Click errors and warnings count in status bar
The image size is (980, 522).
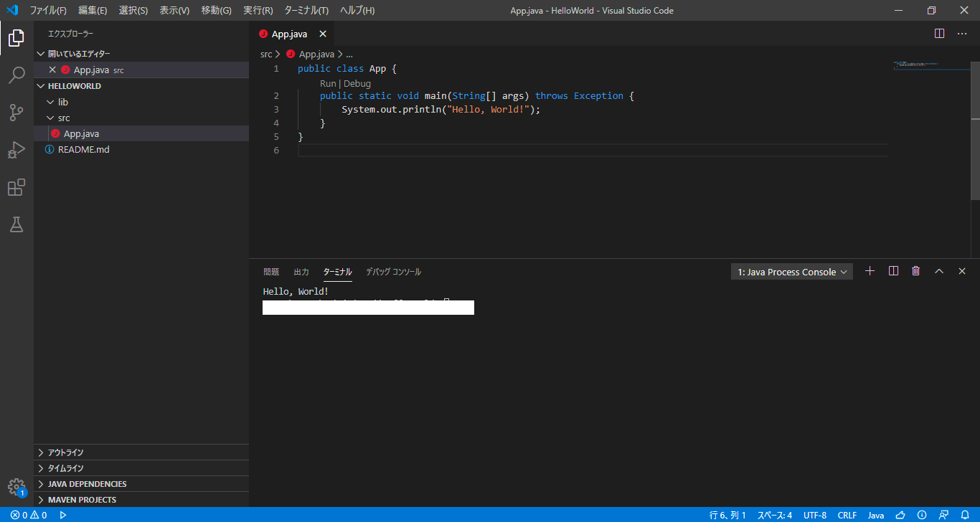pos(29,515)
